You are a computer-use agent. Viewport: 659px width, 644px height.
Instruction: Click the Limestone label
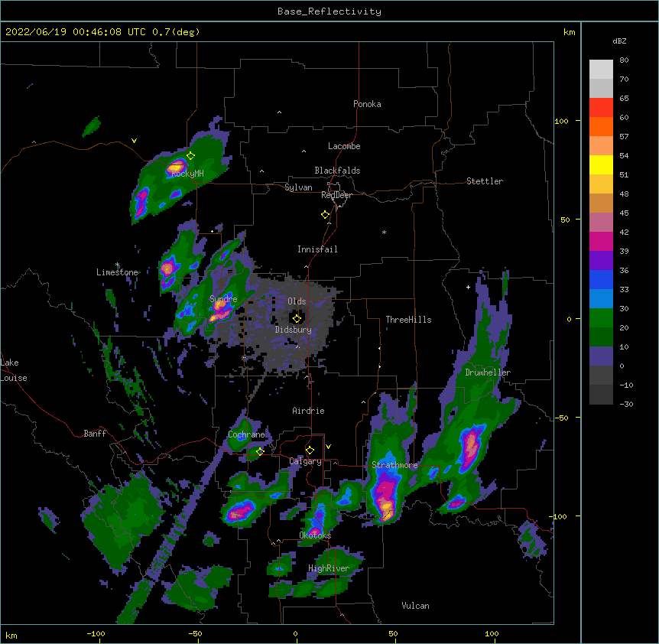(x=117, y=272)
